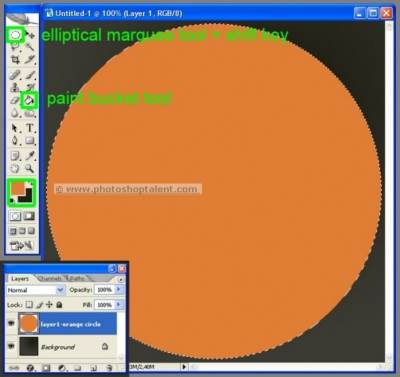Select the Magic Wand tool
Image resolution: width=400 pixels, height=377 pixels.
point(30,47)
